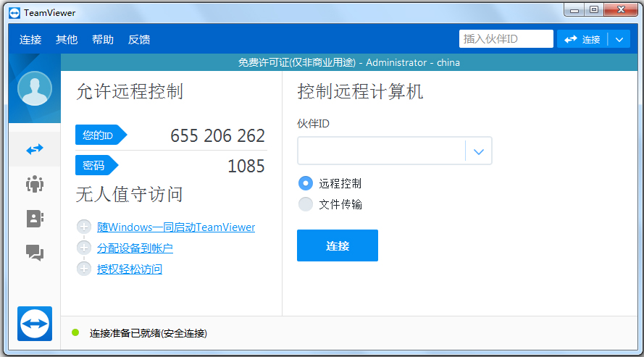Click the 插入伙伴ID input field
The image size is (644, 357).
tap(506, 39)
